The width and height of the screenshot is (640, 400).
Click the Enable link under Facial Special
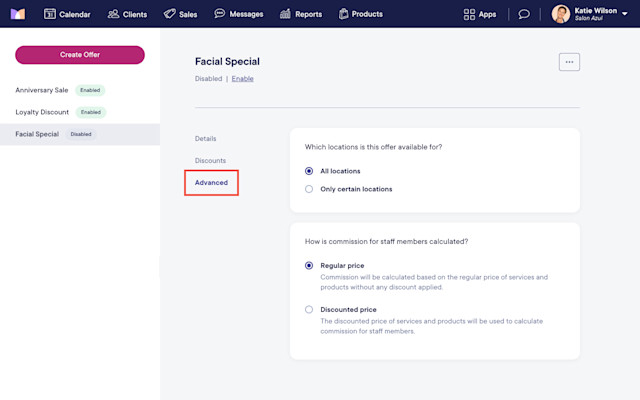click(242, 79)
